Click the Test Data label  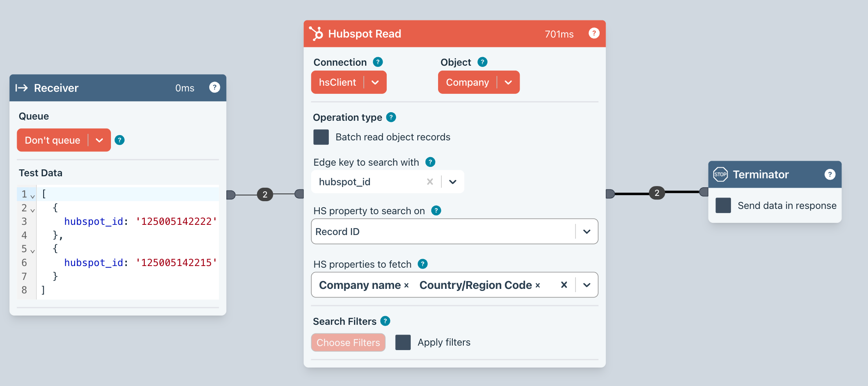coord(40,173)
